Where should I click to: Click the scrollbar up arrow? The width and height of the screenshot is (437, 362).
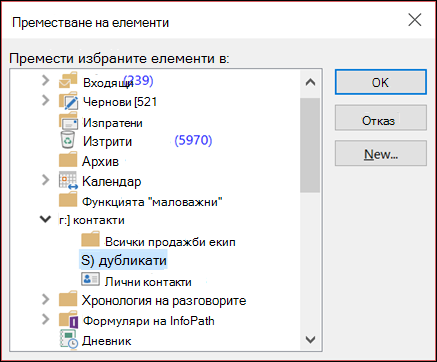pos(310,82)
